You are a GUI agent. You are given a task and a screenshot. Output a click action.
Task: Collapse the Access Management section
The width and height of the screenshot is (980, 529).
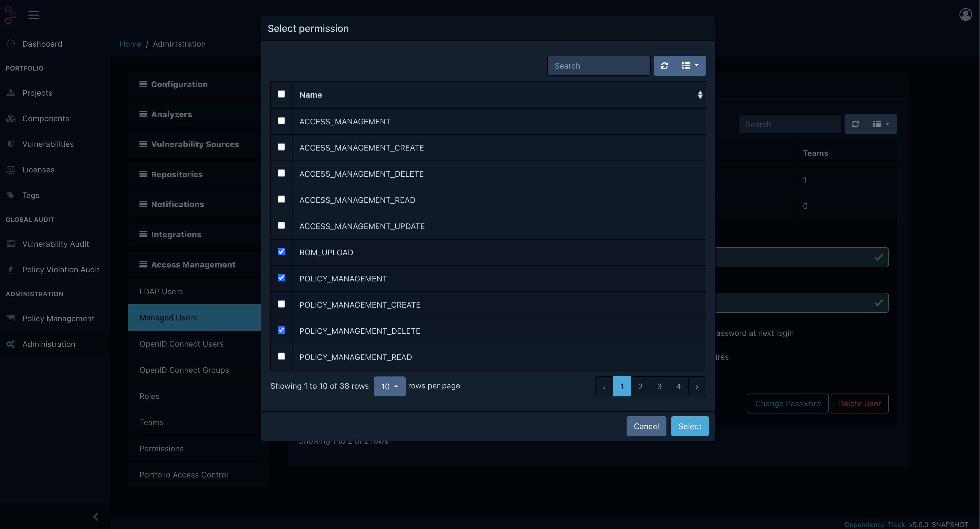194,265
